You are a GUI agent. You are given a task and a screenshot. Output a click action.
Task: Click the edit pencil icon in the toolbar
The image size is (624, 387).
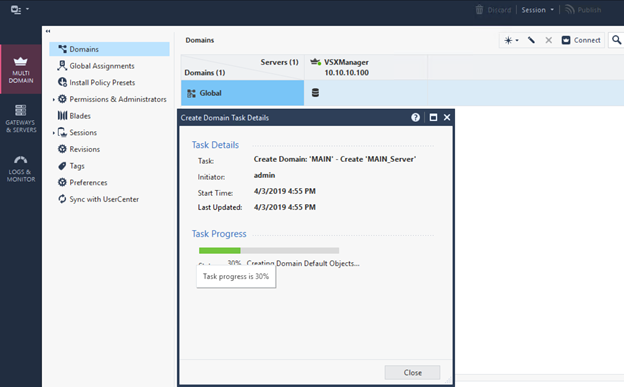[531, 40]
